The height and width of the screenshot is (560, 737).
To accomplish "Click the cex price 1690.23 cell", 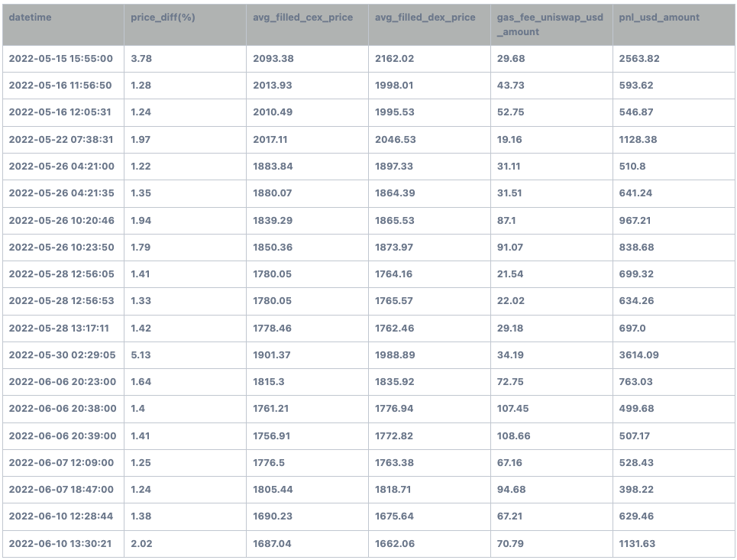I will (272, 516).
